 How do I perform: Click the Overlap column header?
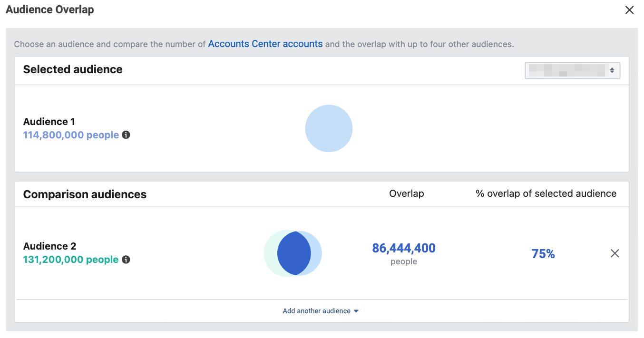pyautogui.click(x=406, y=193)
